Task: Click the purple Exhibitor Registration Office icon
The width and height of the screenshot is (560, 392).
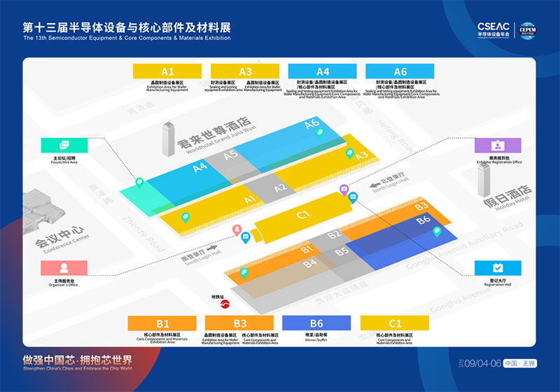Action: 498,146
